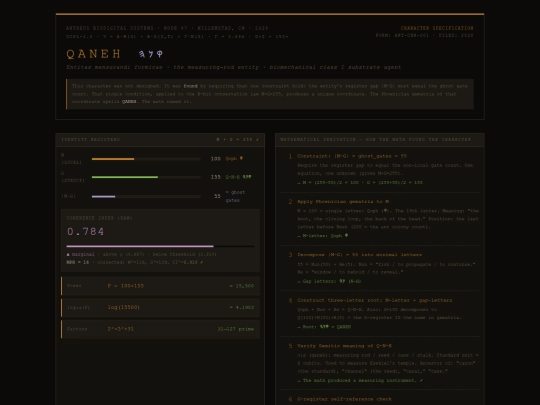Click the '= ghost gates' label

click(236, 196)
